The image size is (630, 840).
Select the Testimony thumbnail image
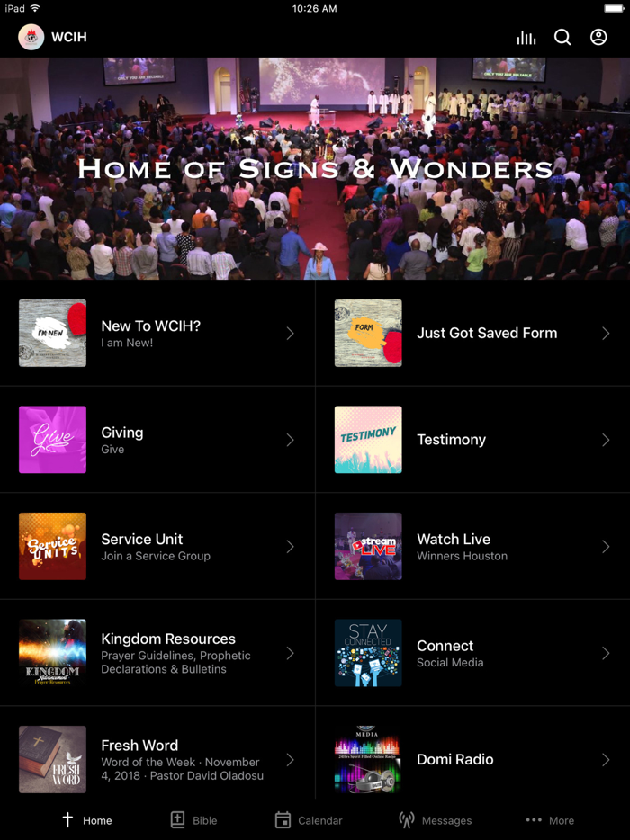368,439
